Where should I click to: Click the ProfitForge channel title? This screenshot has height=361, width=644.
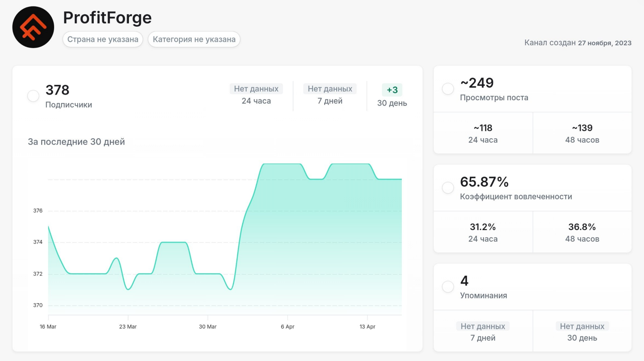(x=107, y=17)
